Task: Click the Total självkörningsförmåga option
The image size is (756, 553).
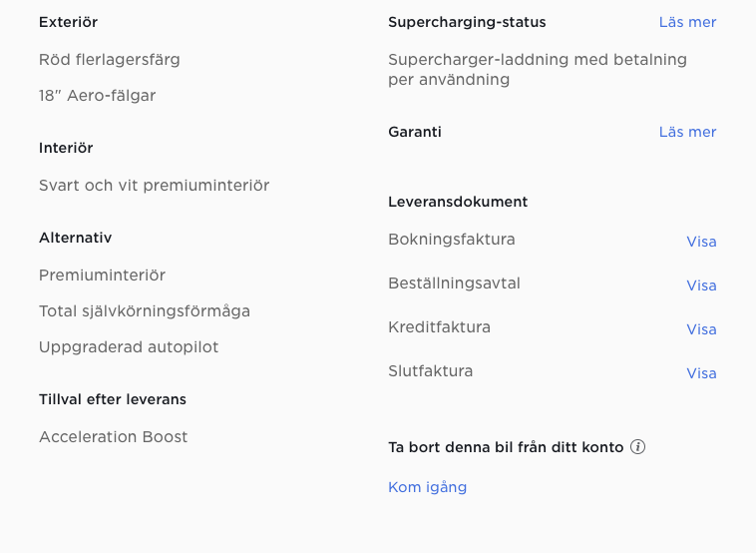Action: point(145,311)
